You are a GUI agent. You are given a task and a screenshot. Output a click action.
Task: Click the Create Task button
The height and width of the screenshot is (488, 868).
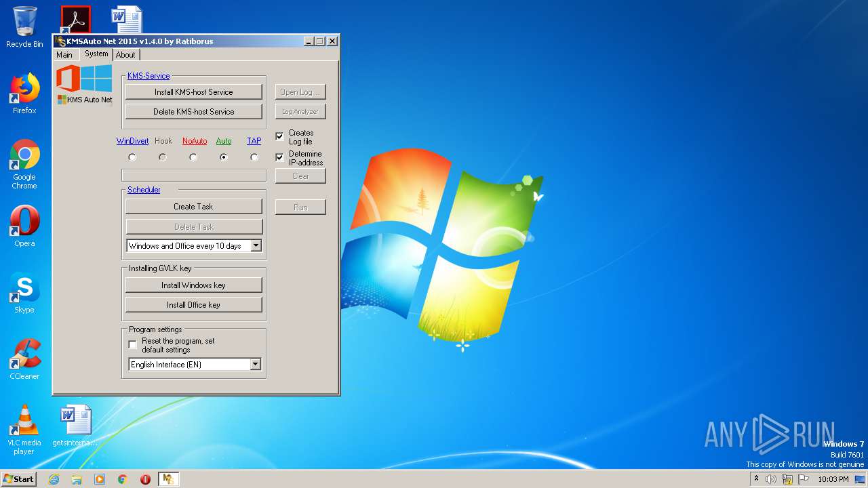point(194,207)
